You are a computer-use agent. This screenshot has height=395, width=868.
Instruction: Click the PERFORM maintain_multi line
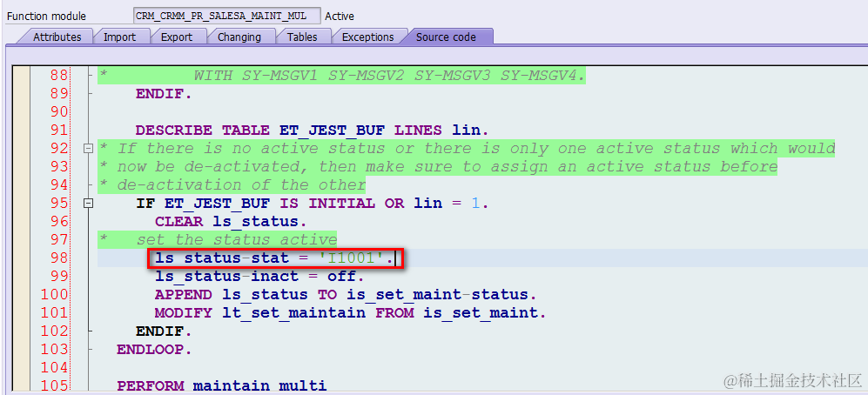(221, 385)
